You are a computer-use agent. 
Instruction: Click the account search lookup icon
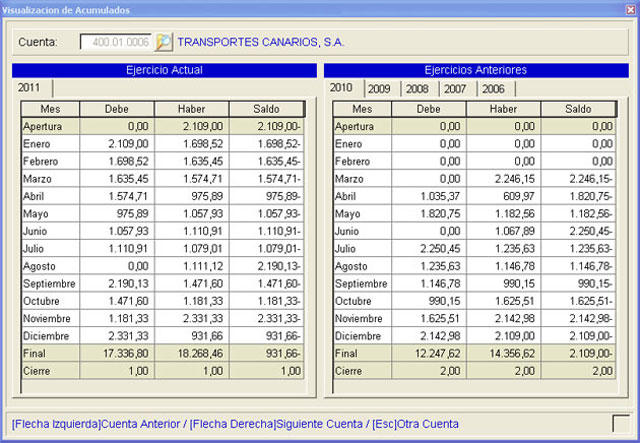point(164,42)
